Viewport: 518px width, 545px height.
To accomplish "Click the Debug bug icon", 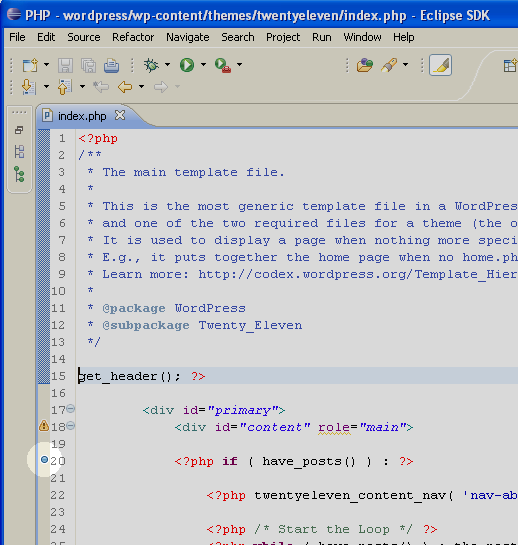I will pyautogui.click(x=151, y=65).
